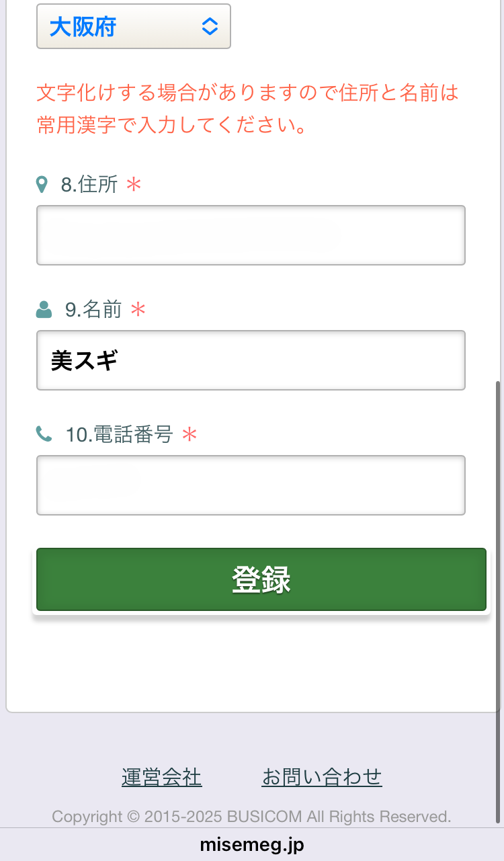Open the 大阪府 prefecture dropdown

pos(133,27)
